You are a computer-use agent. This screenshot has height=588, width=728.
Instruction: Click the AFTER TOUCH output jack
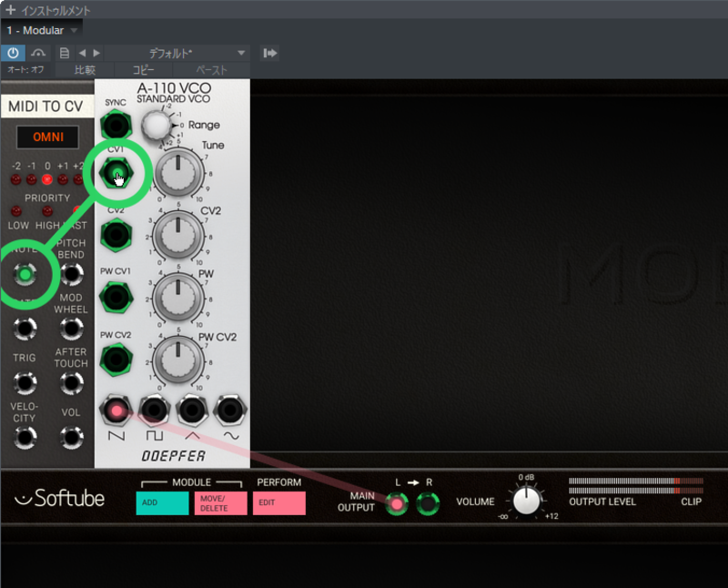pyautogui.click(x=72, y=382)
